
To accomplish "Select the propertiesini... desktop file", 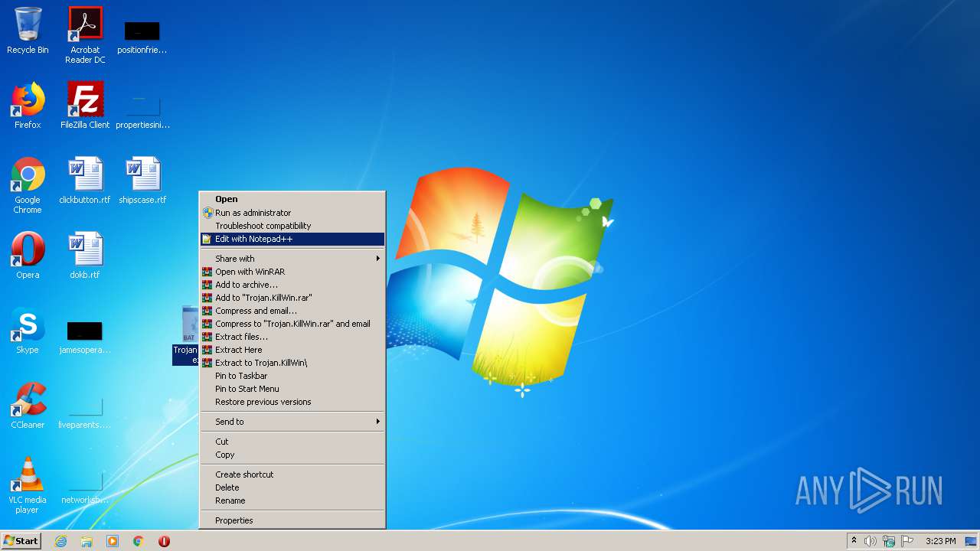I will tap(142, 111).
